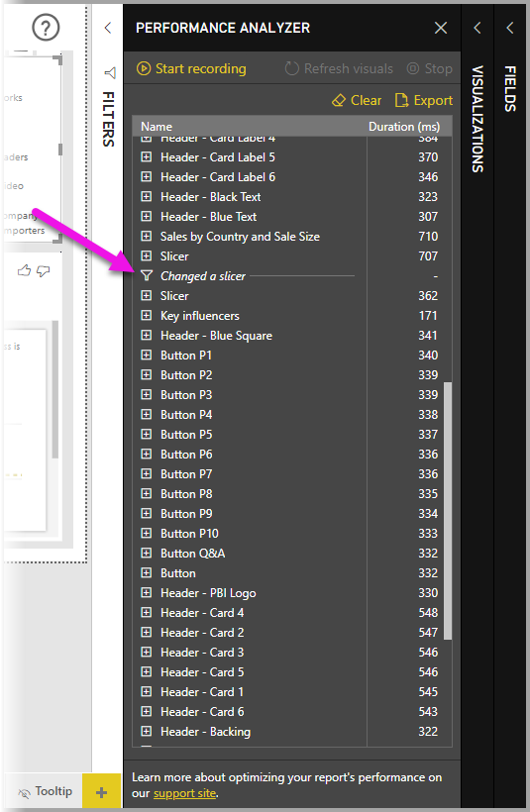Expand Header - PBI Logo row
The image size is (530, 812).
tap(147, 593)
